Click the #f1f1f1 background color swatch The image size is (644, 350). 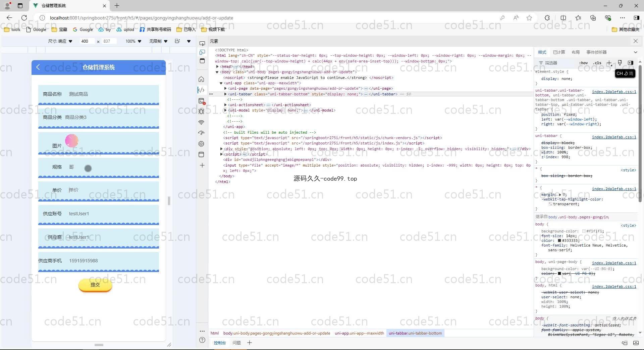point(584,231)
